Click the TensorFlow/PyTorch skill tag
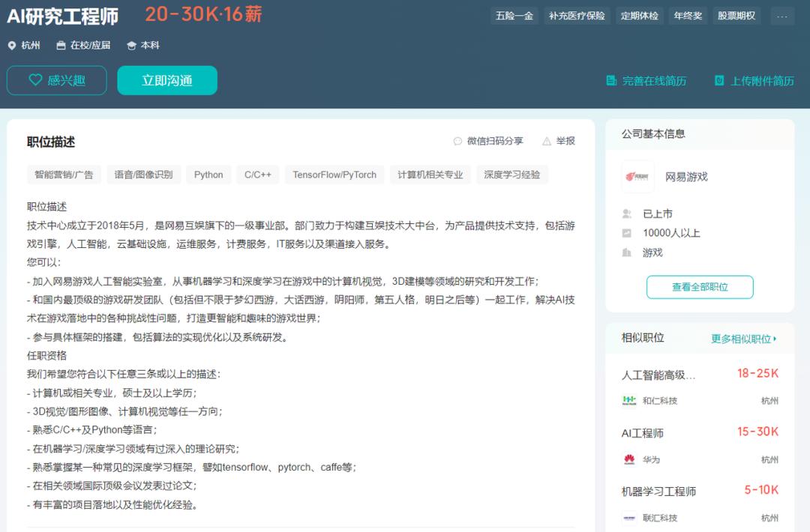The width and height of the screenshot is (810, 532). (x=334, y=175)
